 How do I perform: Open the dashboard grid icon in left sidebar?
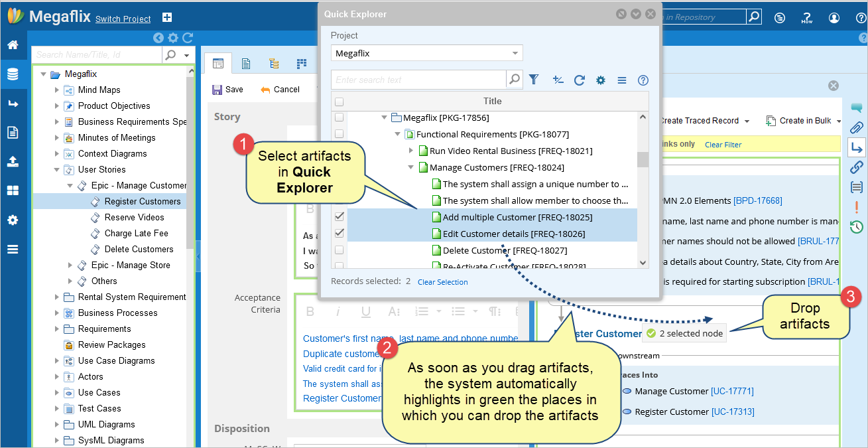[13, 190]
